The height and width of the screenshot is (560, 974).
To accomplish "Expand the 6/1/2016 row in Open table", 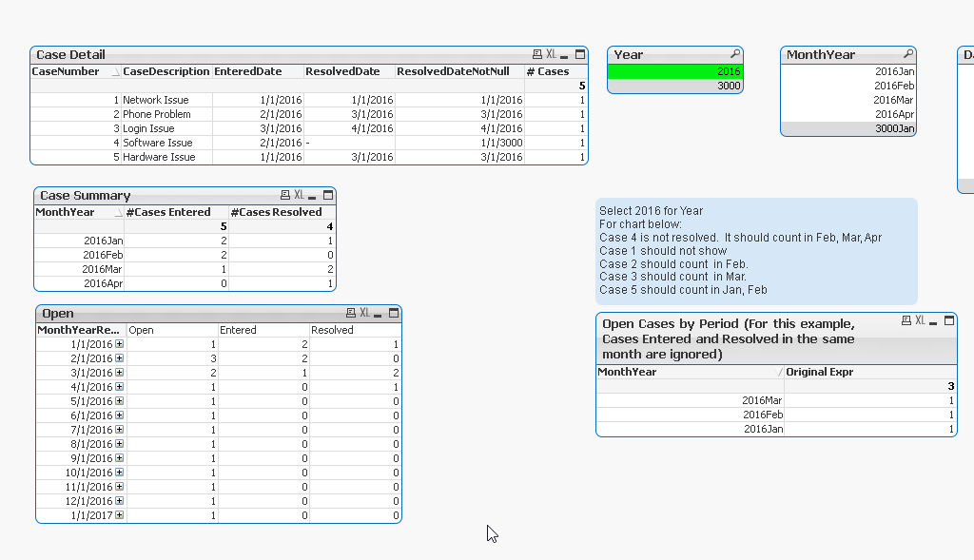I will coord(119,415).
